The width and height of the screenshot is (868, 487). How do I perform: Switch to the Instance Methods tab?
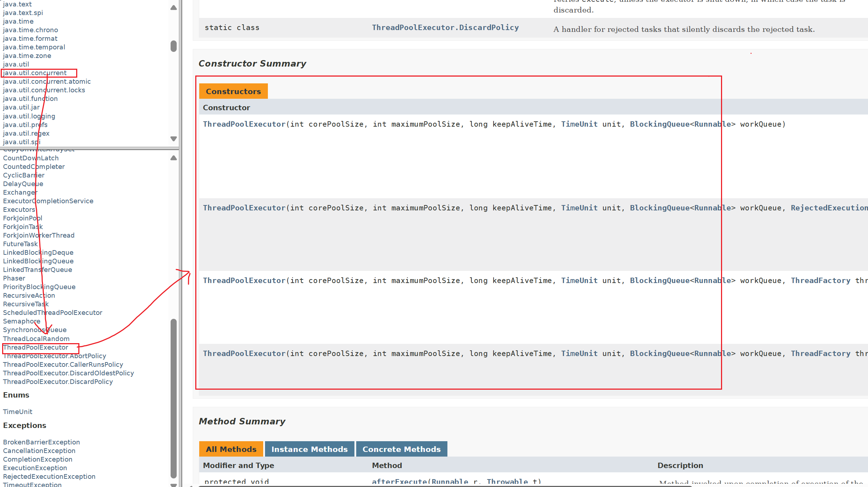(x=309, y=449)
